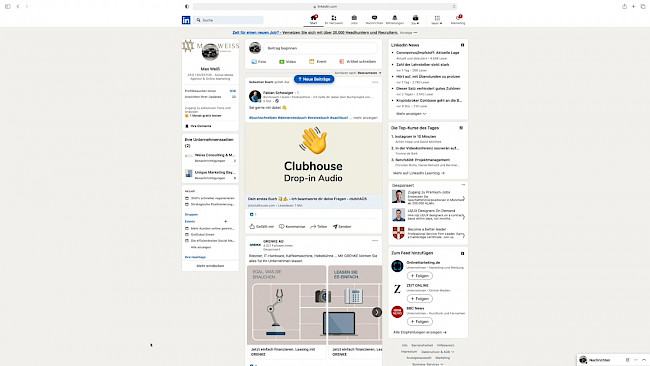650x366 pixels.
Task: Create an Event from post box
Action: [318, 62]
